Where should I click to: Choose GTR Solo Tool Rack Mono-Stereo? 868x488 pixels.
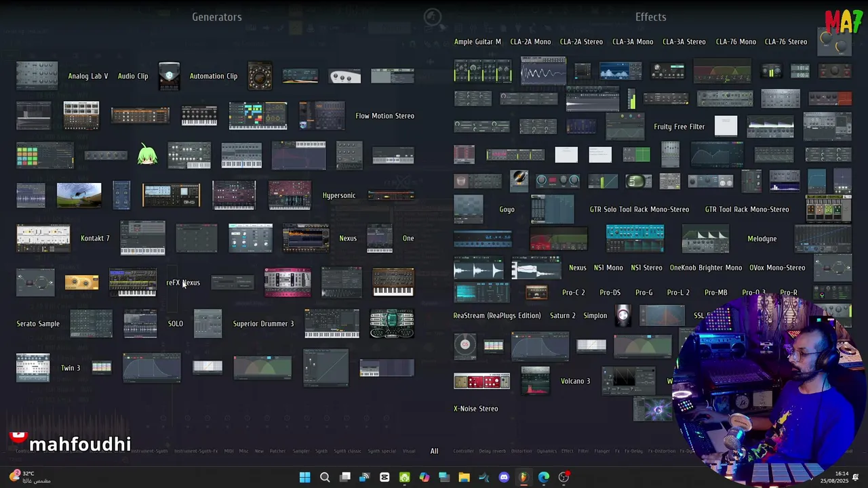(x=639, y=209)
